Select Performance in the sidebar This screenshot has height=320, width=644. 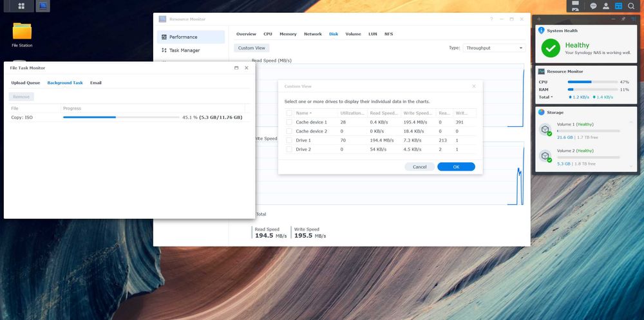pos(191,37)
